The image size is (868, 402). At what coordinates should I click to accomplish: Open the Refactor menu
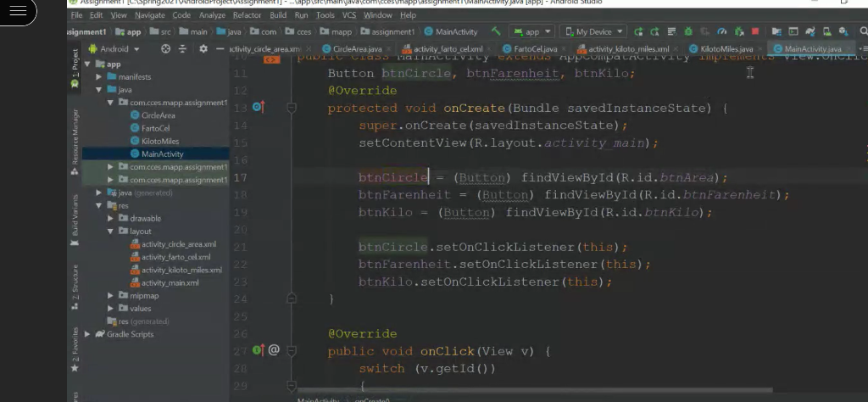pyautogui.click(x=247, y=15)
